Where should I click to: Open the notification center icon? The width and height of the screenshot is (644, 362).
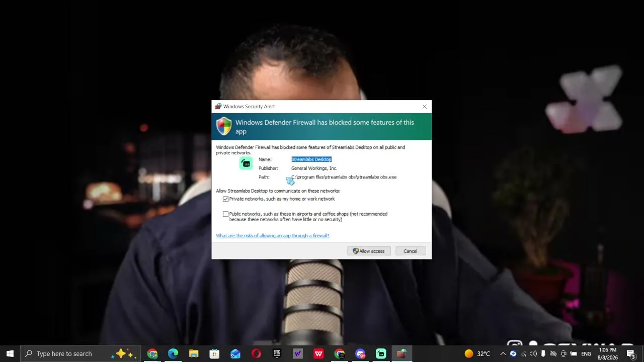[631, 354]
